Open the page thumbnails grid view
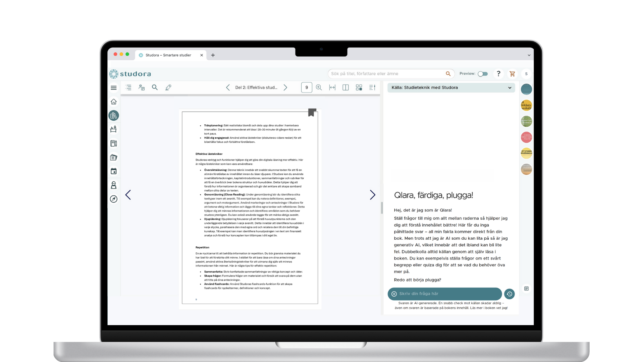This screenshot has width=644, height=362. tap(359, 87)
